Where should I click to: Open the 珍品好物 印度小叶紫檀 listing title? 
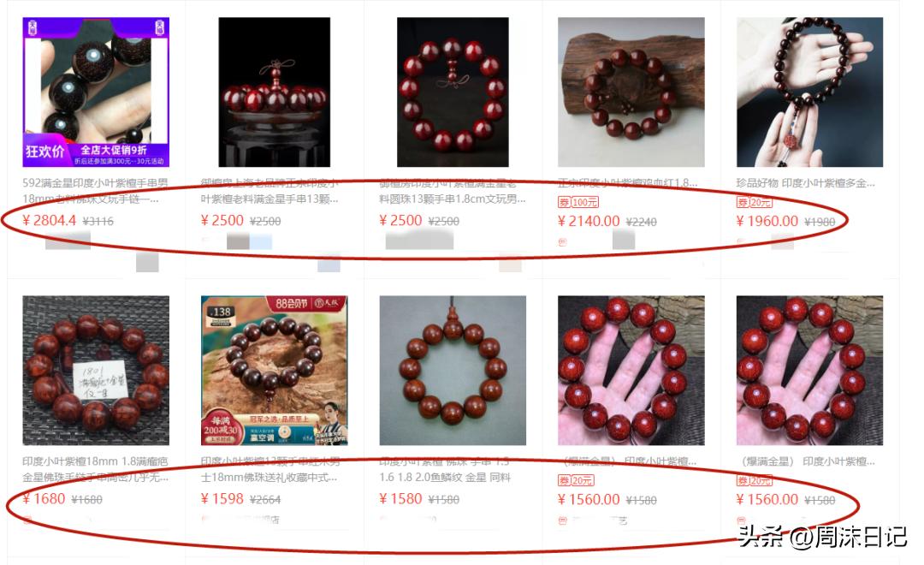(806, 183)
